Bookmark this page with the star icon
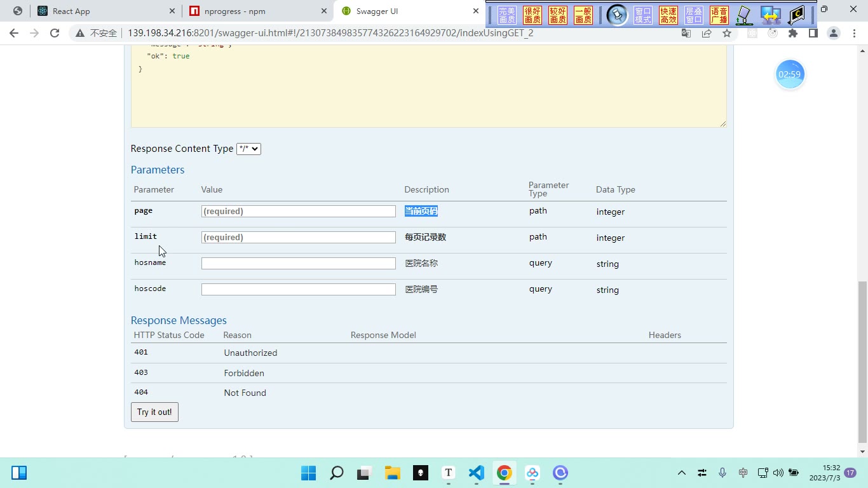 [727, 33]
